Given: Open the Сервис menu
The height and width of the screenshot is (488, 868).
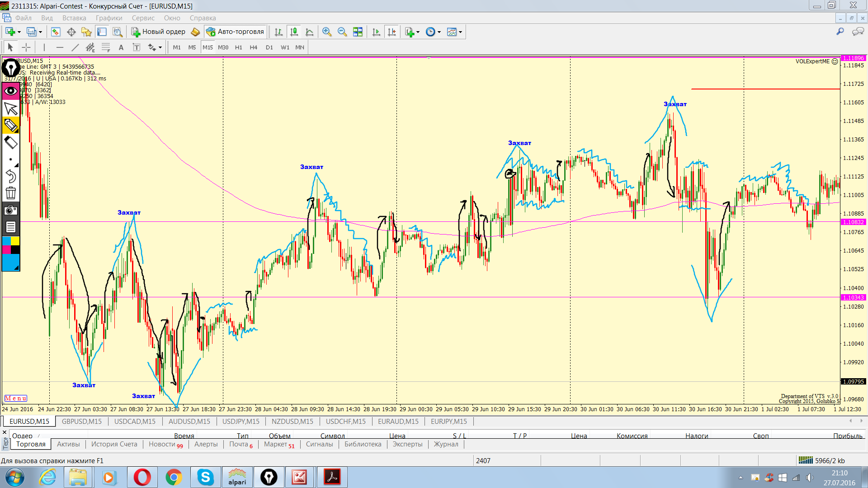Looking at the screenshot, I should [143, 18].
